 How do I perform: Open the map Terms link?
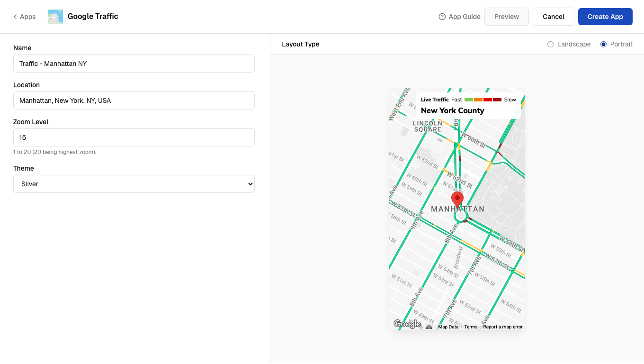click(x=471, y=327)
